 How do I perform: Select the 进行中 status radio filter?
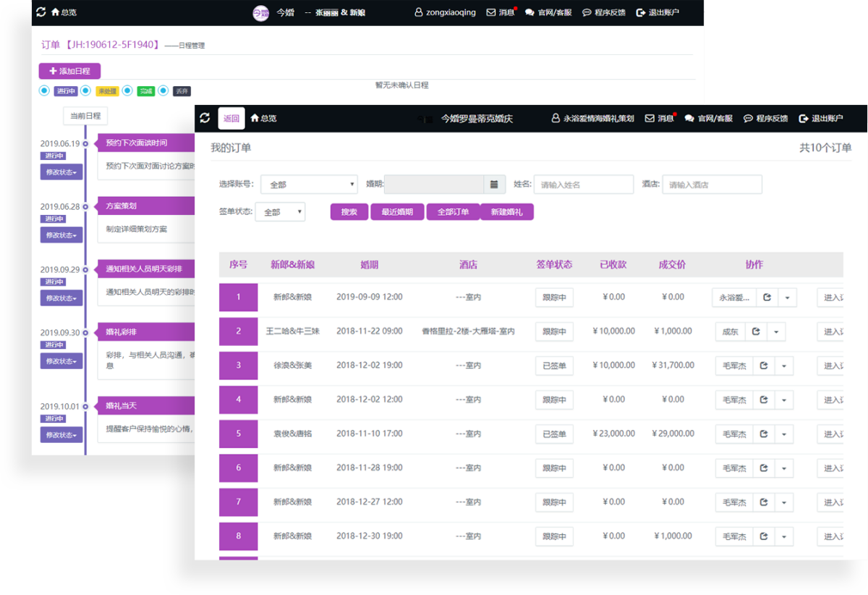(44, 90)
